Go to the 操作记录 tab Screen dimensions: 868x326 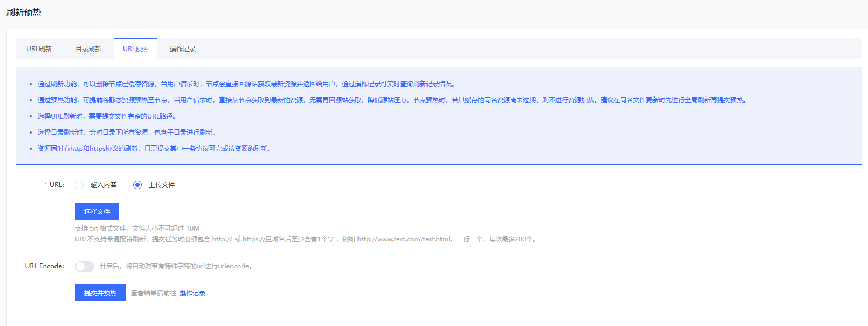(183, 49)
